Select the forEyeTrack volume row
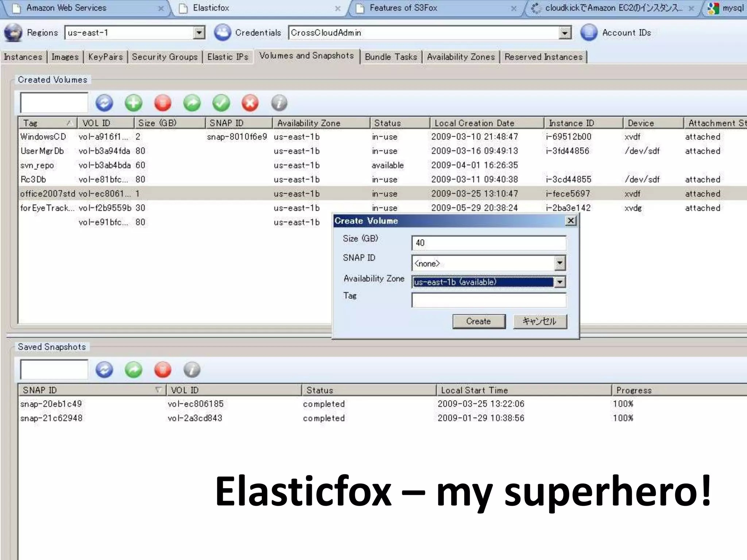 click(x=383, y=208)
